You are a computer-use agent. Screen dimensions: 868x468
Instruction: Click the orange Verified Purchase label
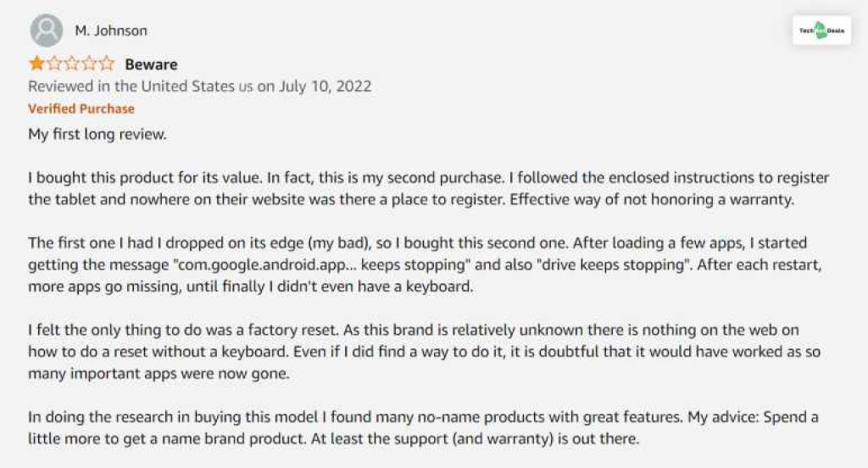[x=81, y=109]
